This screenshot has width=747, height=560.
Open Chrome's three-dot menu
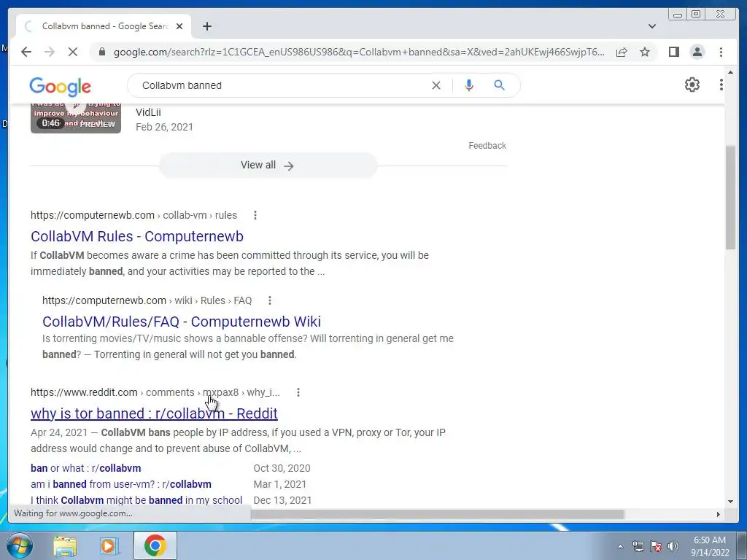point(721,52)
